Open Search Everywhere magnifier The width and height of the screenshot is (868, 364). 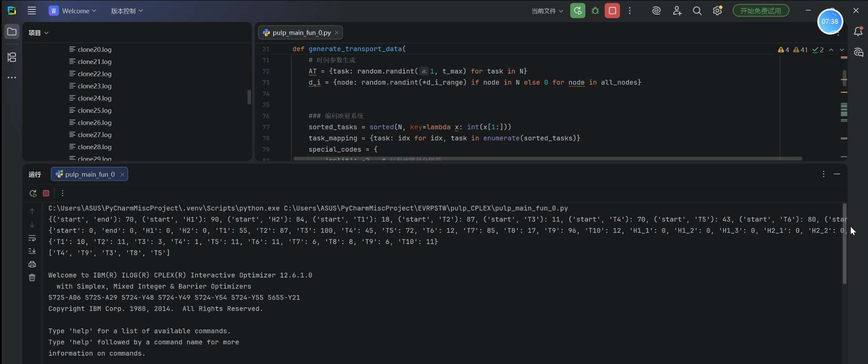[697, 11]
